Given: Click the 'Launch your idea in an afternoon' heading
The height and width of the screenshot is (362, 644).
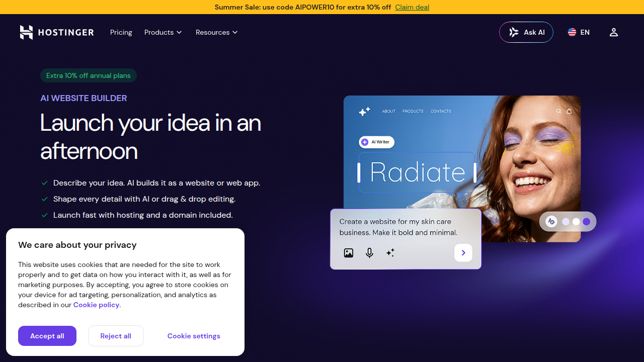Looking at the screenshot, I should click(x=151, y=137).
